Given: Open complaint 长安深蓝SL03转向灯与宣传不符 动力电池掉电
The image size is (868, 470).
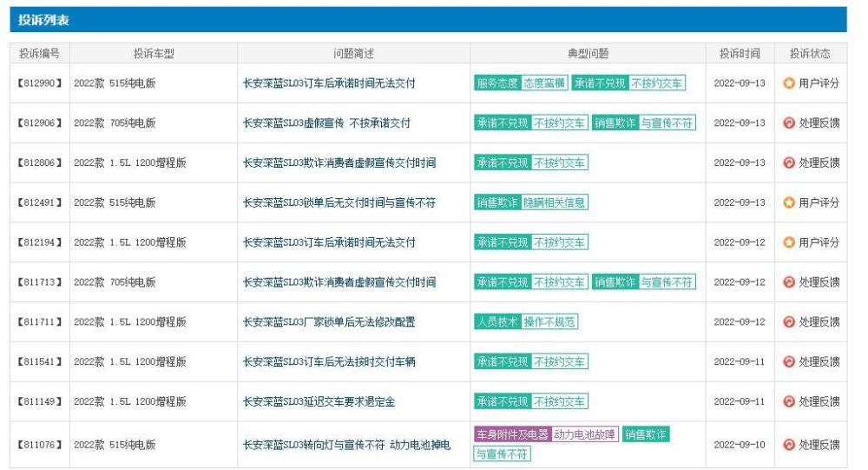Looking at the screenshot, I should 346,445.
